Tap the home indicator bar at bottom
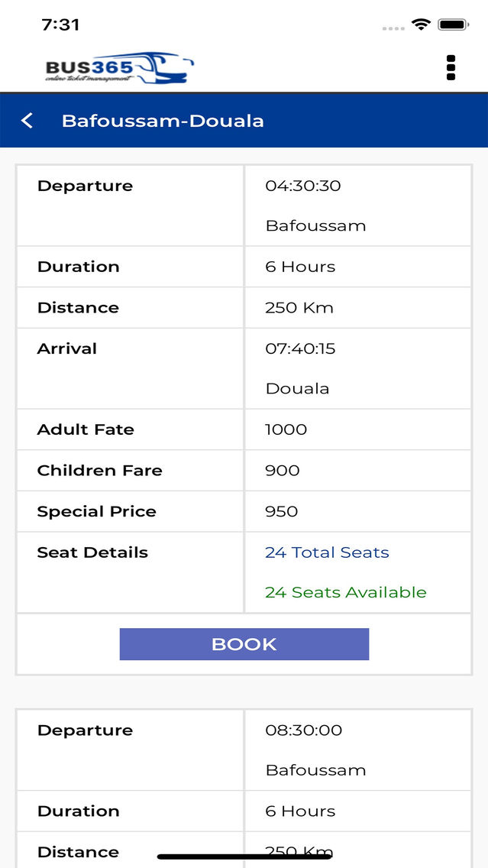The width and height of the screenshot is (488, 868). click(244, 854)
